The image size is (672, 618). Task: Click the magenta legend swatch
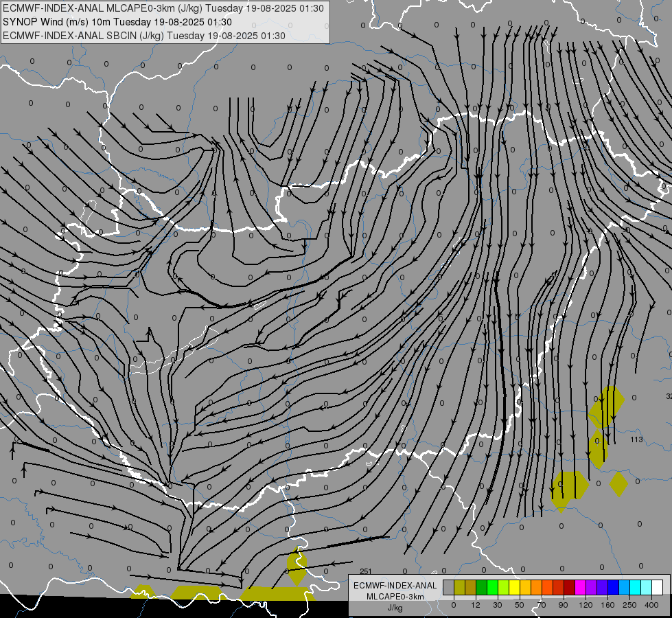(x=580, y=588)
